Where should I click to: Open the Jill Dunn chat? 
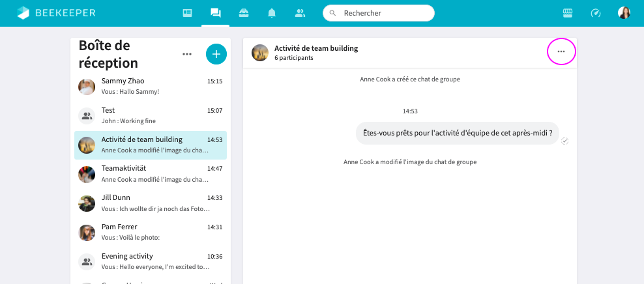tap(151, 203)
